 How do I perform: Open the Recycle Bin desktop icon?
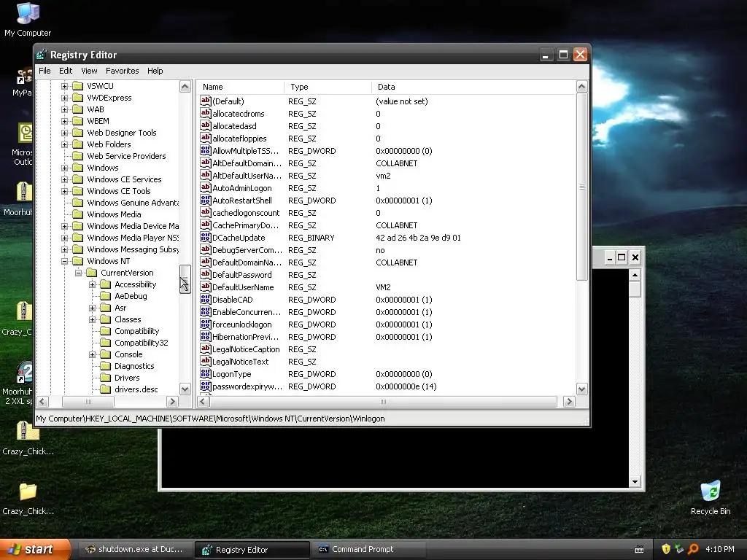click(711, 497)
